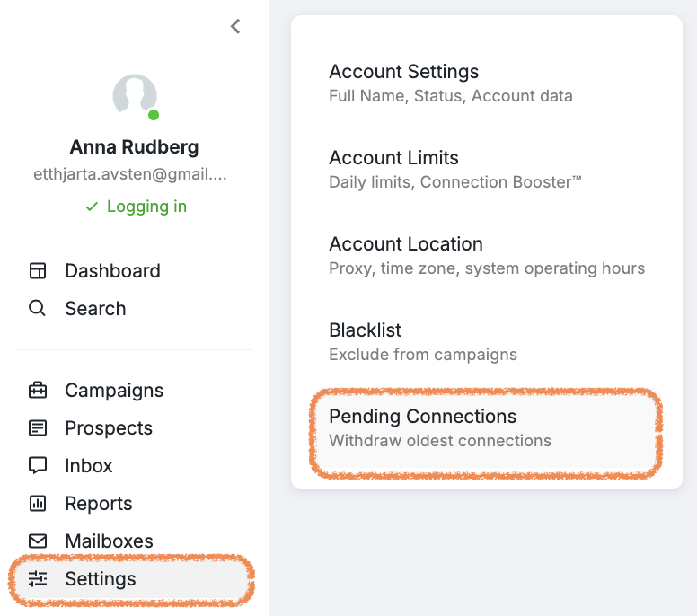Select Account Location option
Viewport: 697px width, 616px height.
coord(405,244)
